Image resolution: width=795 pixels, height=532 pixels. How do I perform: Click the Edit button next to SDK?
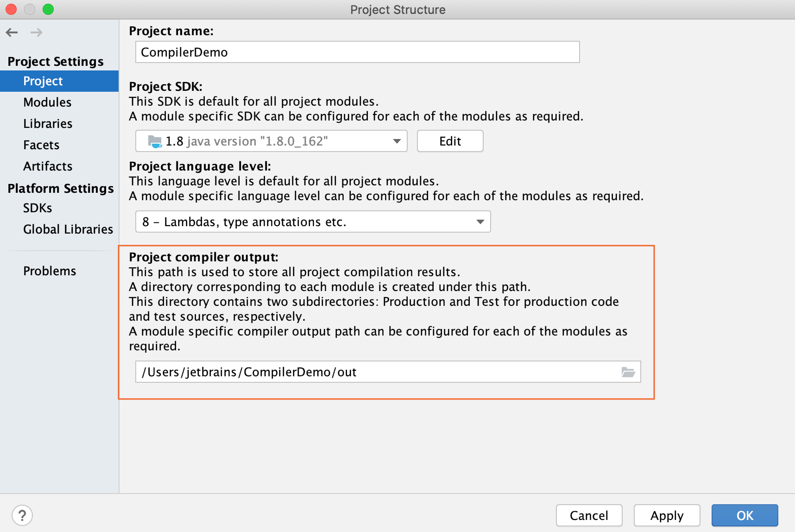click(x=449, y=141)
